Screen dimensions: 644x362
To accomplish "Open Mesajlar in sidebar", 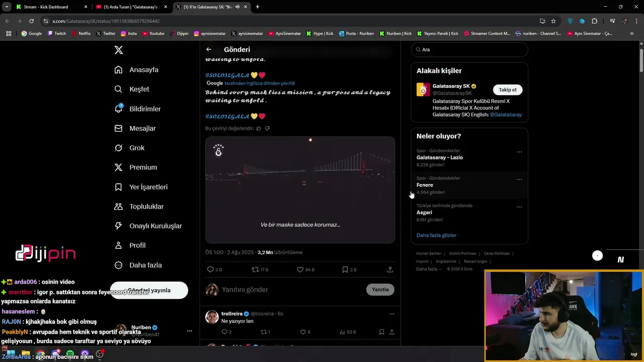I will pos(135,128).
